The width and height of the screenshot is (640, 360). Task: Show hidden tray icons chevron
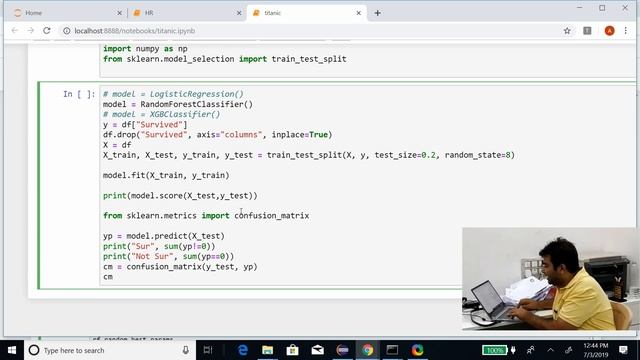tap(550, 350)
